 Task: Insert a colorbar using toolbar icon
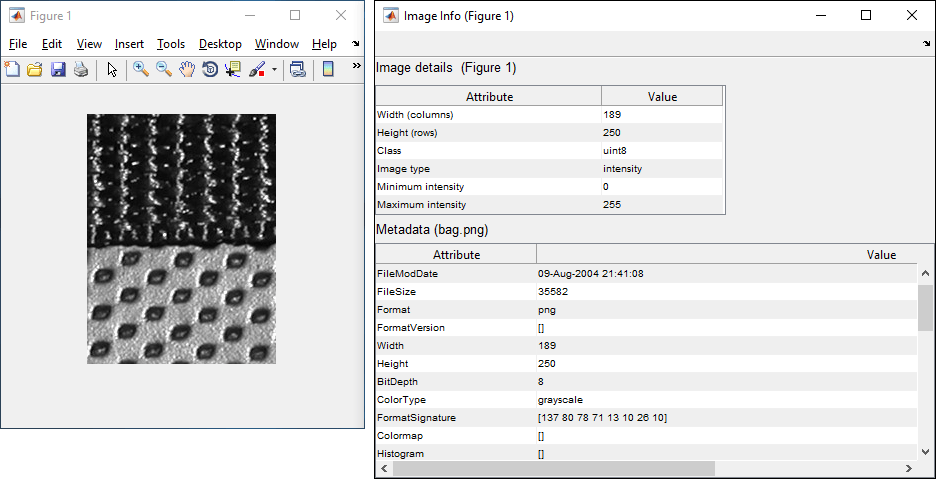pos(328,69)
